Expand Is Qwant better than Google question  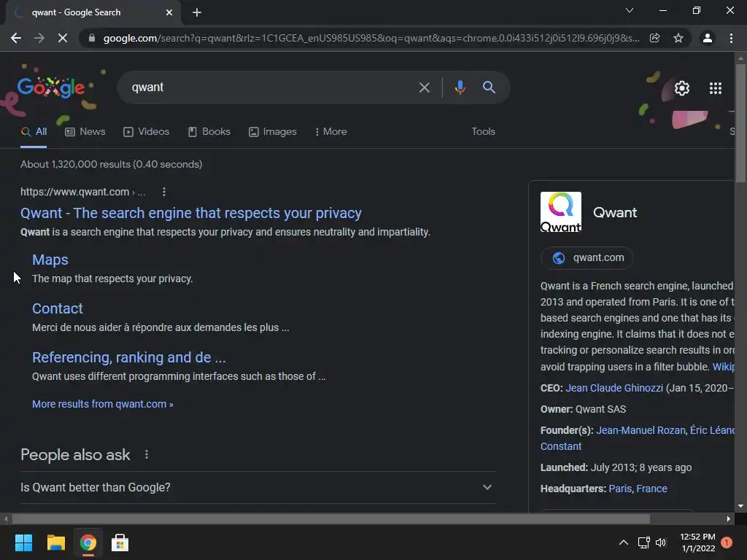[x=258, y=488]
